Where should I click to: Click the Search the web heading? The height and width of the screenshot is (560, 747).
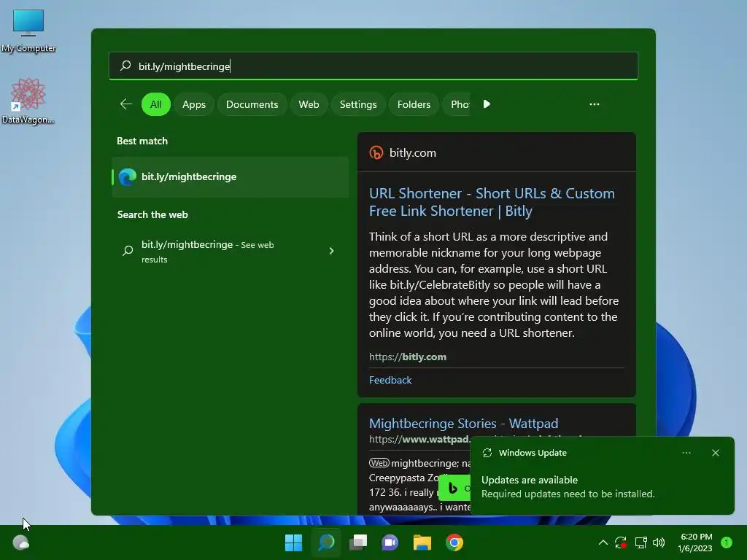(x=152, y=215)
